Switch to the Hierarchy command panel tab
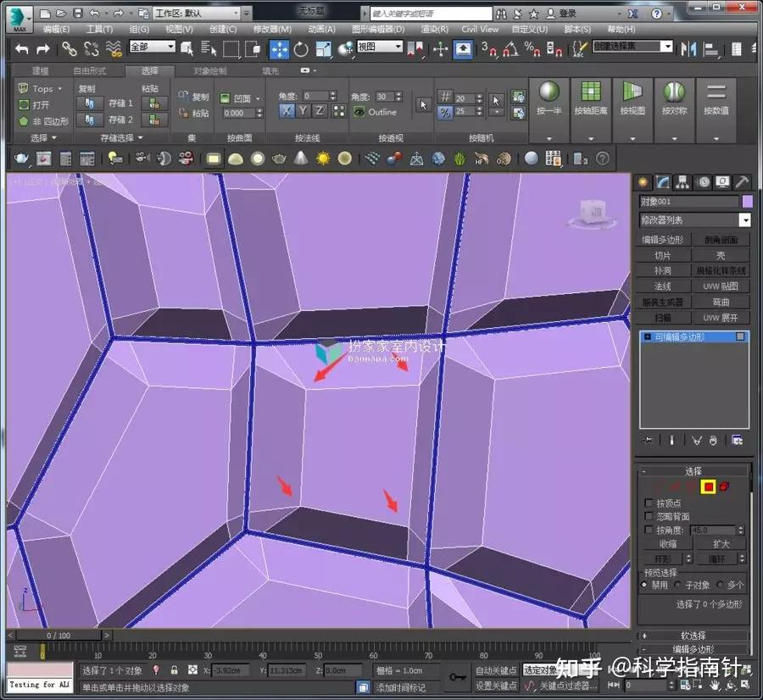 coord(682,181)
